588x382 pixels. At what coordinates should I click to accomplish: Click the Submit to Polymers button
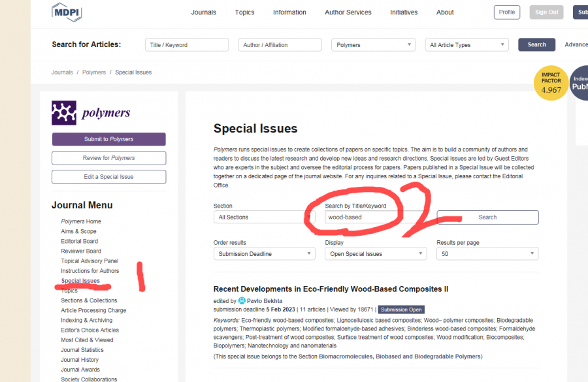point(108,139)
